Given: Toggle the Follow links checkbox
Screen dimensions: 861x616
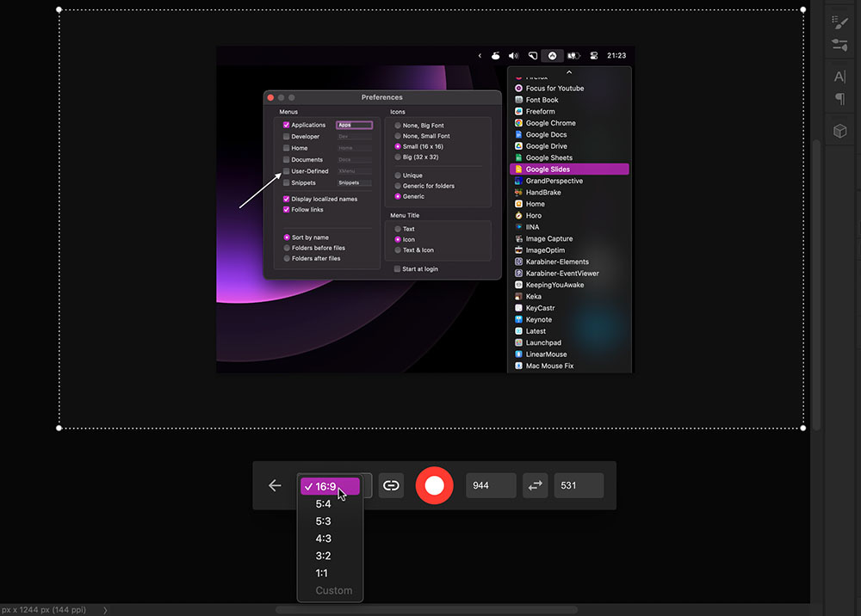Looking at the screenshot, I should tap(286, 210).
